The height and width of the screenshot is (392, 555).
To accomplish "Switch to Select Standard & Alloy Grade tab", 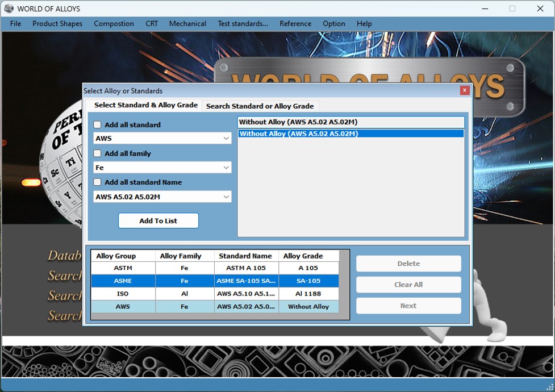I will click(x=145, y=105).
